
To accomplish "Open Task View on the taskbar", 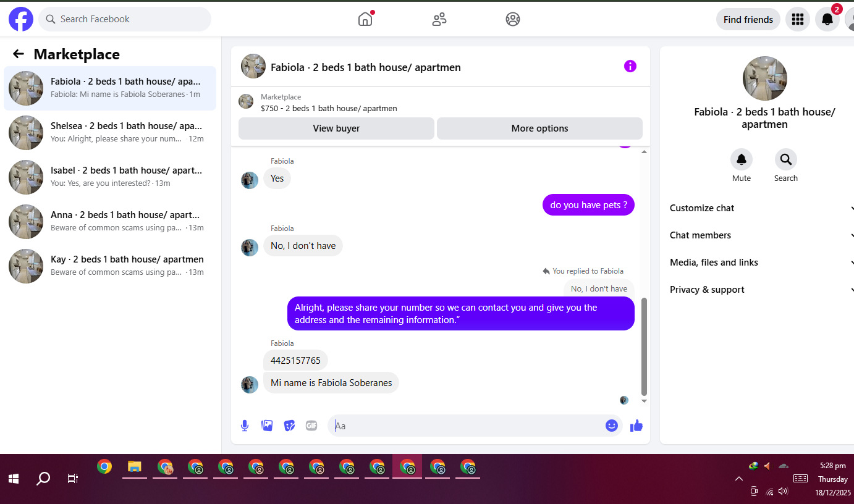I will coord(73,479).
